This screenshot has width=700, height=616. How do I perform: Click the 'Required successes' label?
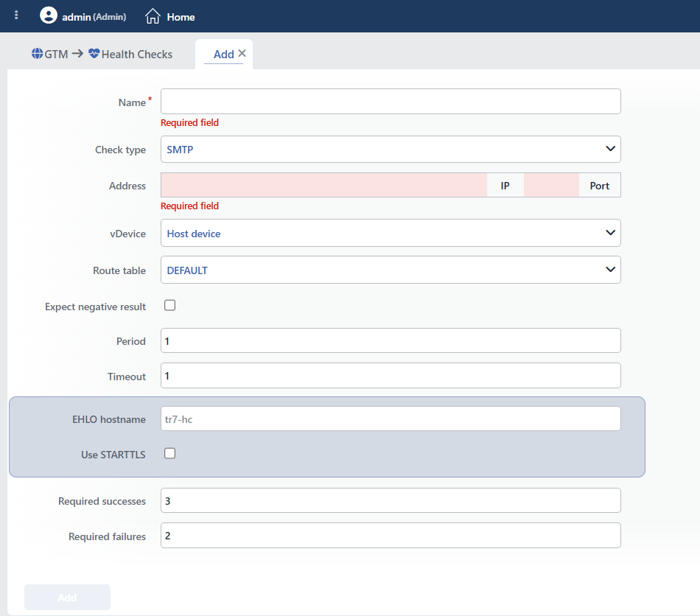[x=102, y=501]
